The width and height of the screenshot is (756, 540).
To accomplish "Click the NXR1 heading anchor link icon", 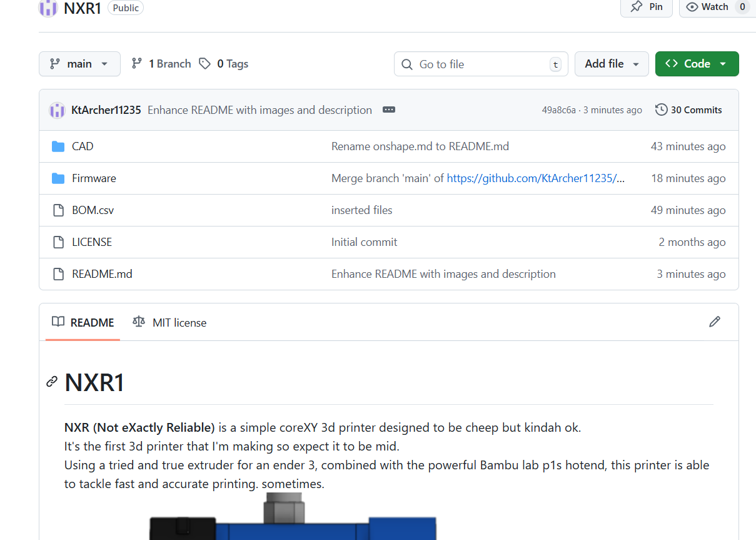I will [x=52, y=382].
